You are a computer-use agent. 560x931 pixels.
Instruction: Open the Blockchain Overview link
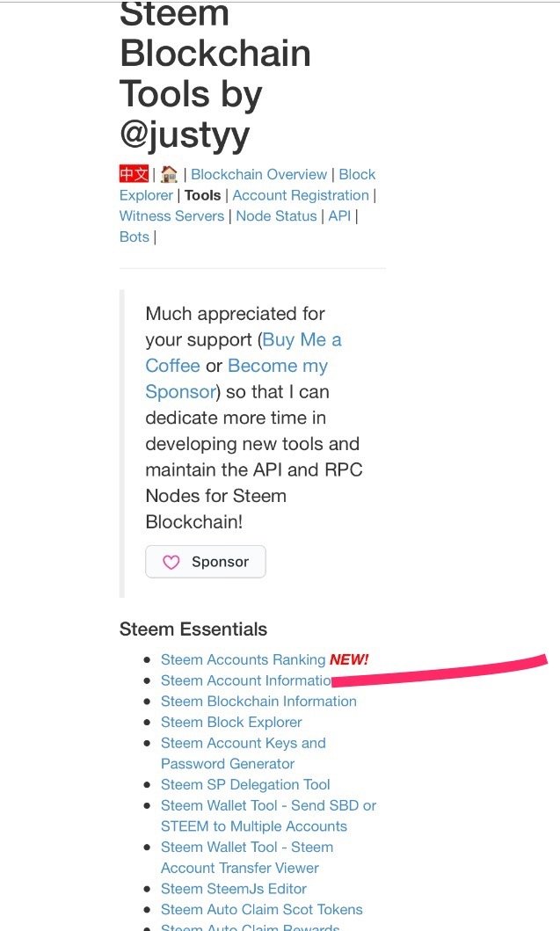258,174
